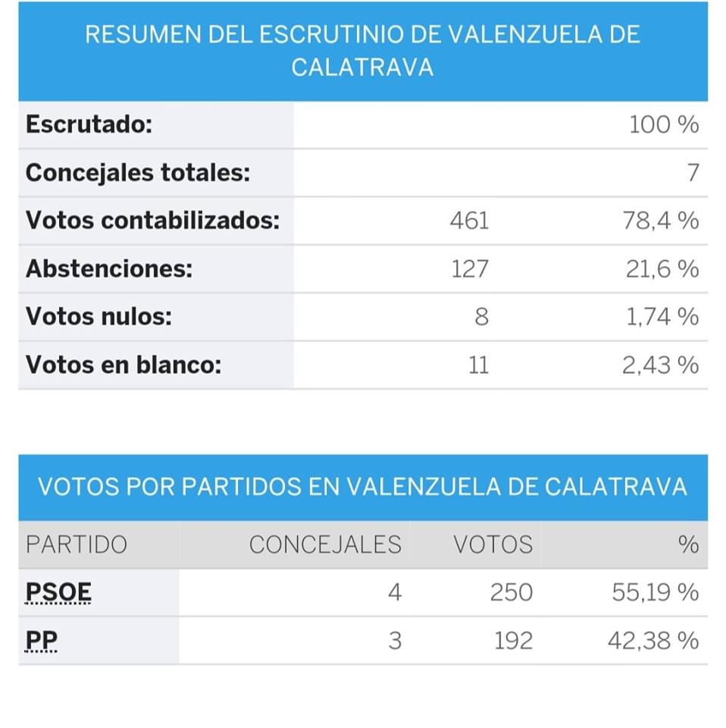Click the 461 counted votes value
The height and width of the screenshot is (728, 726).
point(469,221)
